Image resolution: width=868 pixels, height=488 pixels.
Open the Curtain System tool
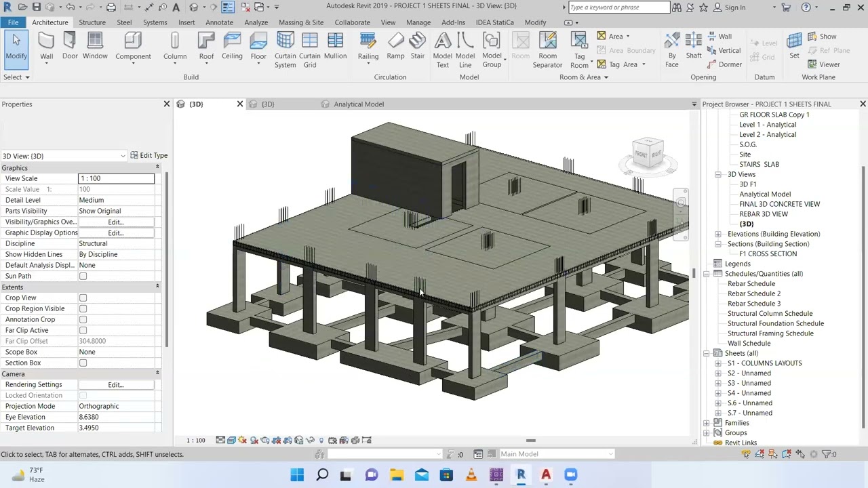pos(285,50)
